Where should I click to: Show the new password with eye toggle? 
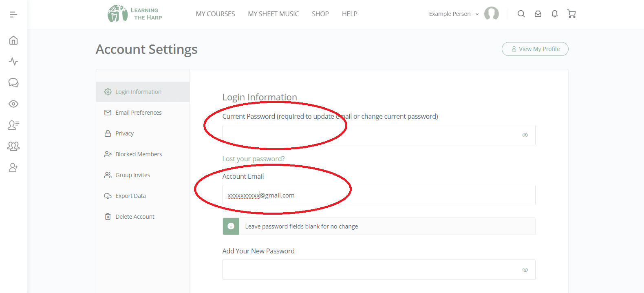525,270
